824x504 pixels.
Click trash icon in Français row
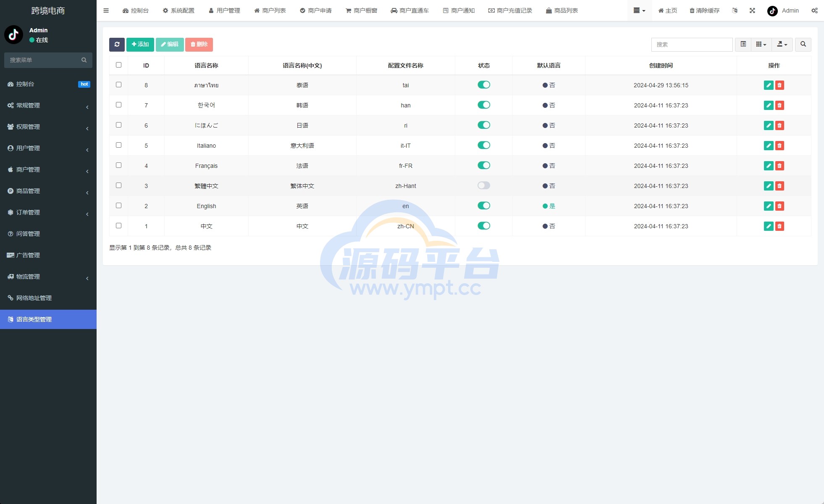(779, 166)
